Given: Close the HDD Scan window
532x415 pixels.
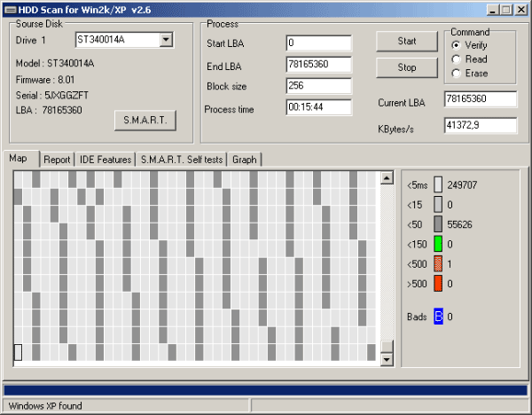Looking at the screenshot, I should click(520, 10).
